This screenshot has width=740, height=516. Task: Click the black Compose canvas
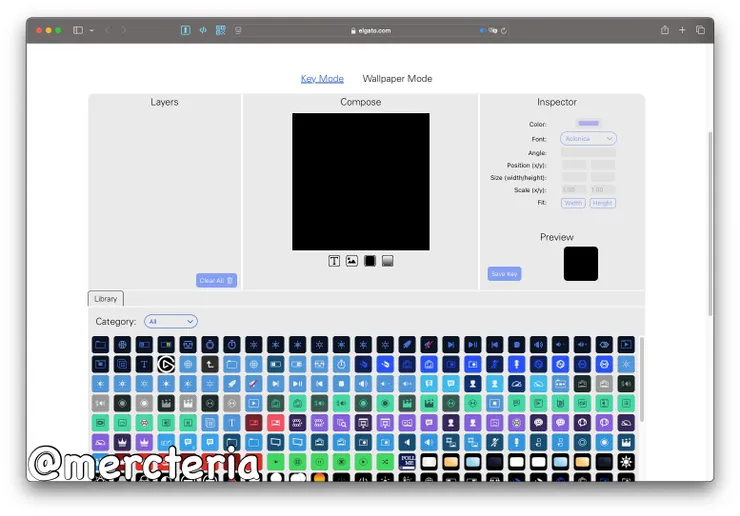(361, 181)
